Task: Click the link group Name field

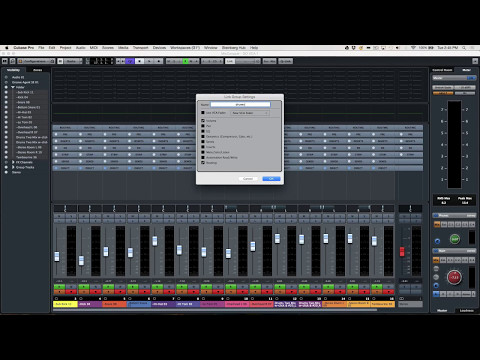Action: tap(240, 105)
